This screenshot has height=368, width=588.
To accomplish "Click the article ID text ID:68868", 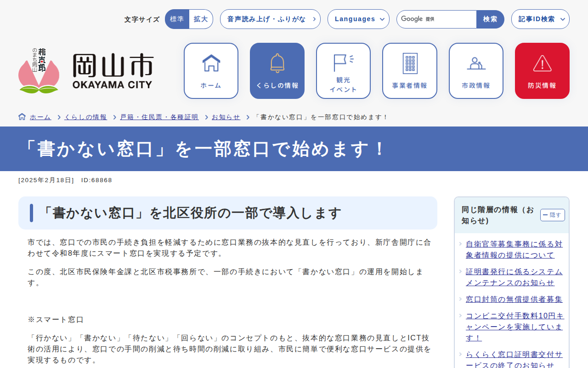I will click(x=96, y=180).
